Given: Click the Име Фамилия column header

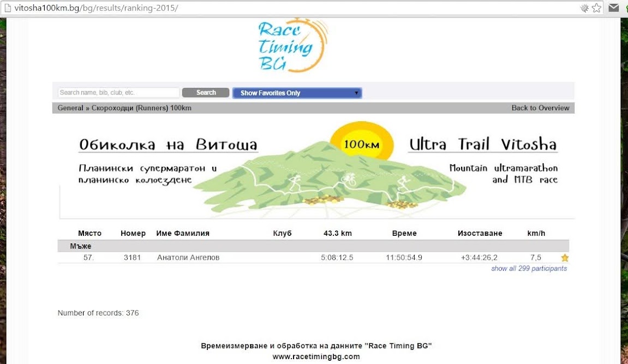Looking at the screenshot, I should [183, 233].
